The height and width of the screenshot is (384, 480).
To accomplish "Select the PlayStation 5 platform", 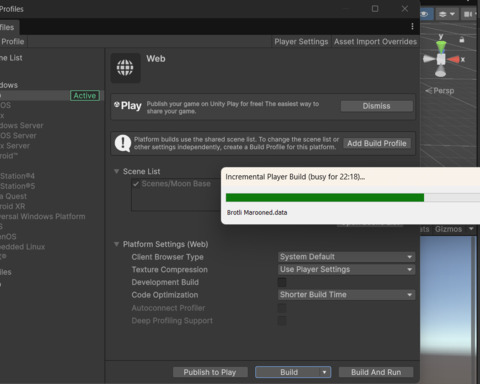I will tap(17, 186).
